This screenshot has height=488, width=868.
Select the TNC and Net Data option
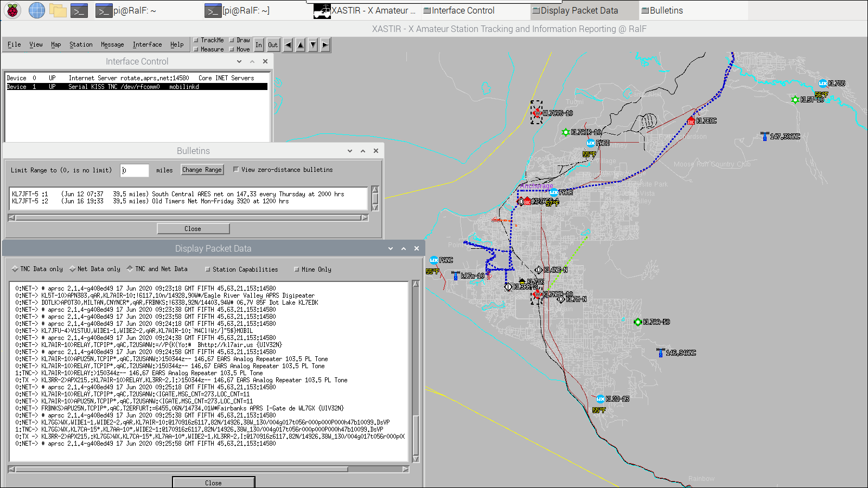coord(130,269)
